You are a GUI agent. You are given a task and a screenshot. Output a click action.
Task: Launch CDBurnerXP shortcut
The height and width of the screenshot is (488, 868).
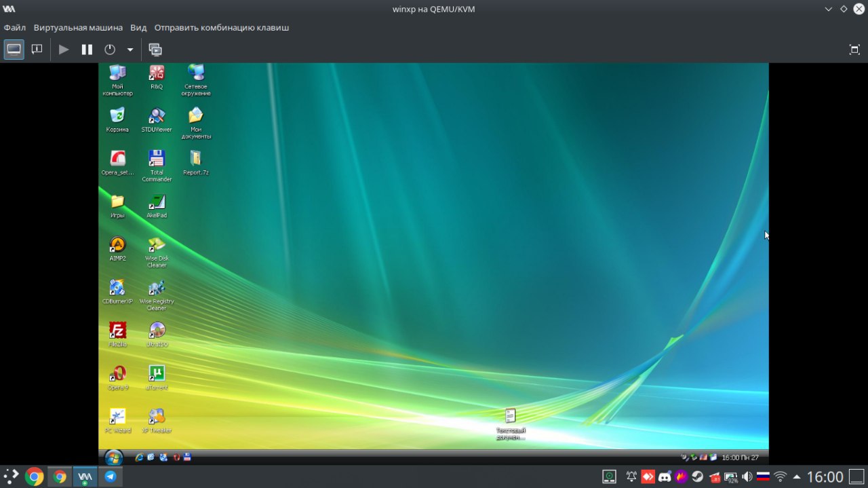point(117,292)
